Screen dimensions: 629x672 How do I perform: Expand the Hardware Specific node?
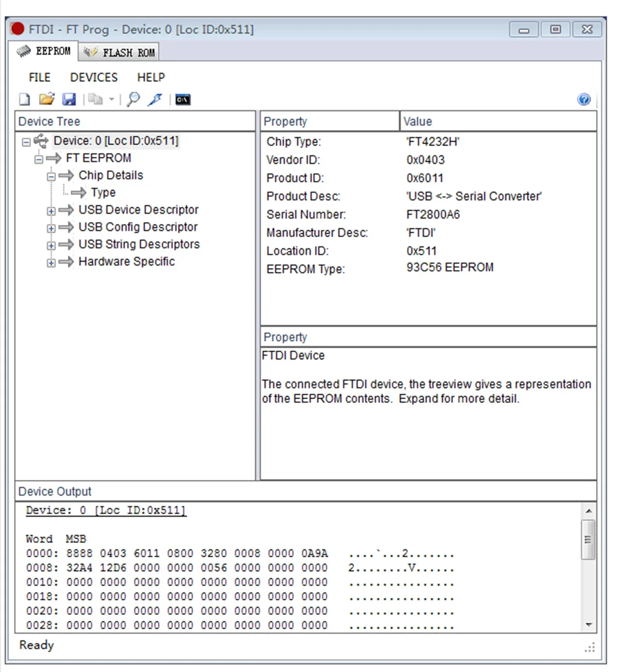point(51,263)
